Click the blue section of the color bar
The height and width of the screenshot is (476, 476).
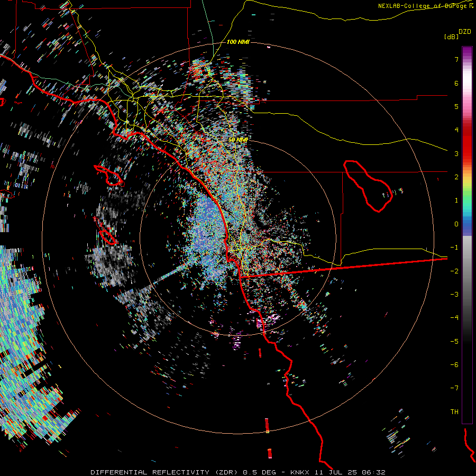click(467, 227)
